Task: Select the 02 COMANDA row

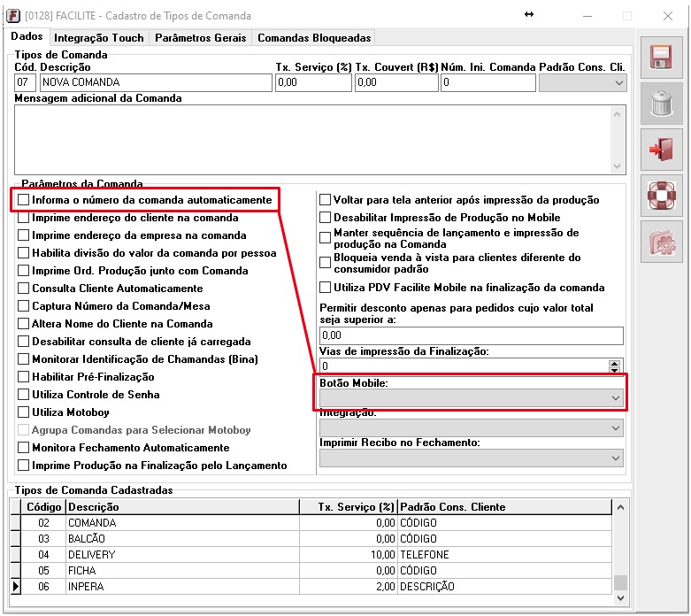Action: [311, 523]
